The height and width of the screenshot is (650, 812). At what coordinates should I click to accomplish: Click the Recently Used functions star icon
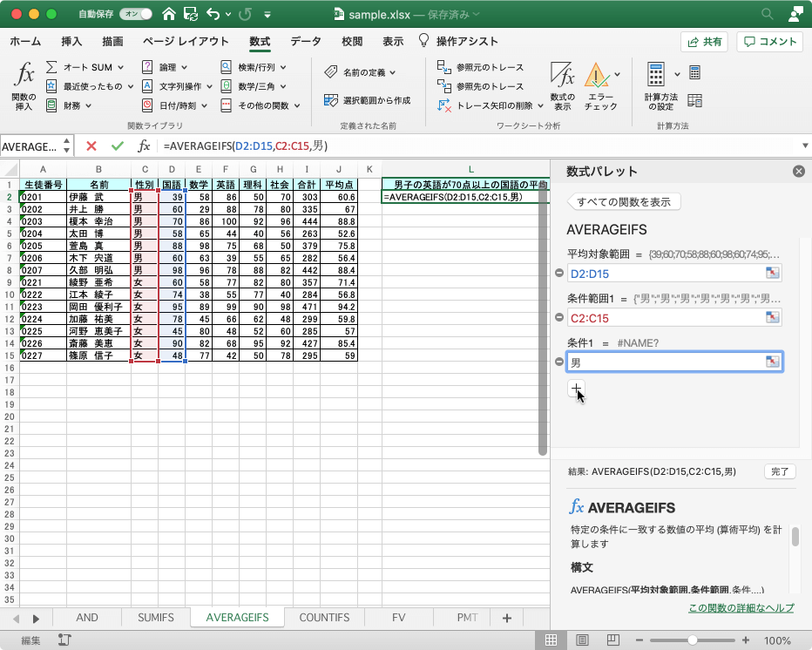coord(51,86)
